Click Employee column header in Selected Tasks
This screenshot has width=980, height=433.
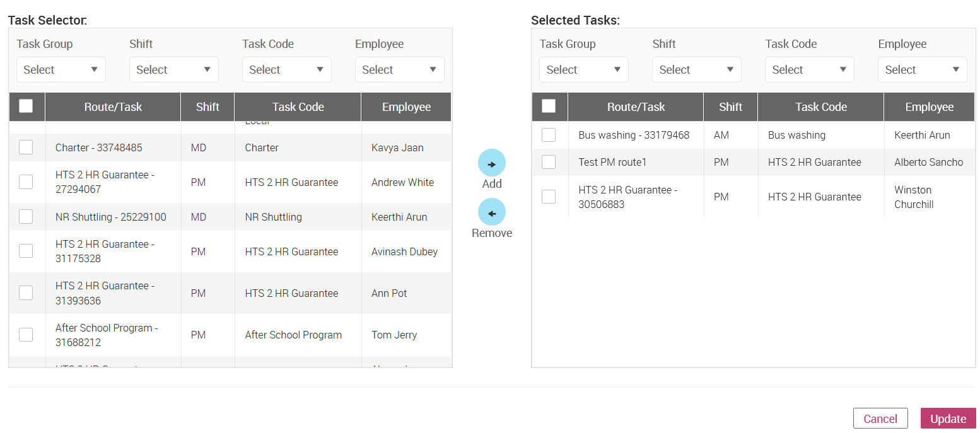tap(929, 107)
